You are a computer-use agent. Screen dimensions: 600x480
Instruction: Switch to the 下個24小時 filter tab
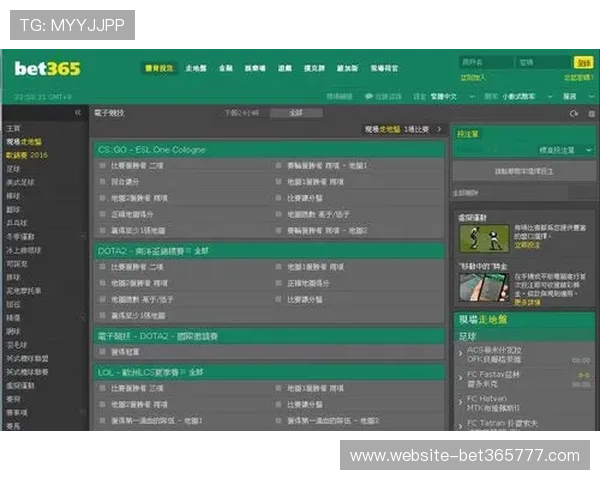coord(241,113)
